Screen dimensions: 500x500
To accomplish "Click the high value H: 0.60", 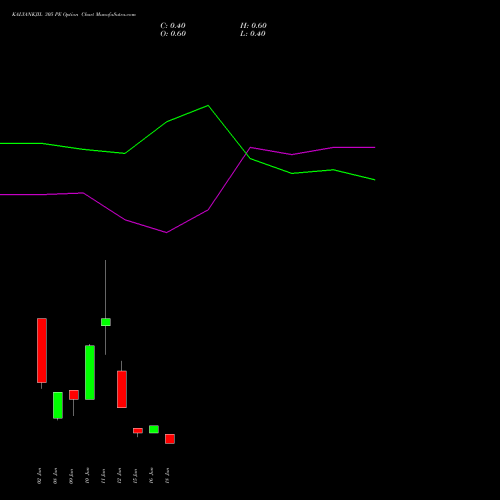I will tap(253, 26).
